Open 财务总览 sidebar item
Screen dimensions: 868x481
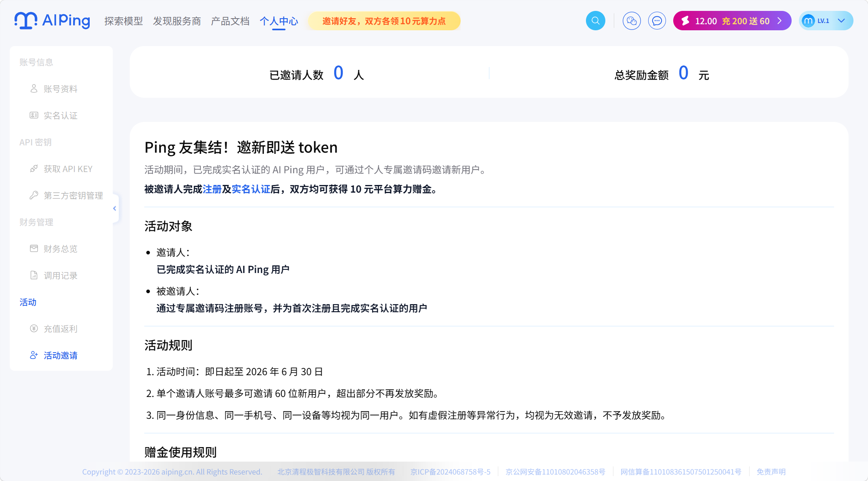pyautogui.click(x=61, y=249)
